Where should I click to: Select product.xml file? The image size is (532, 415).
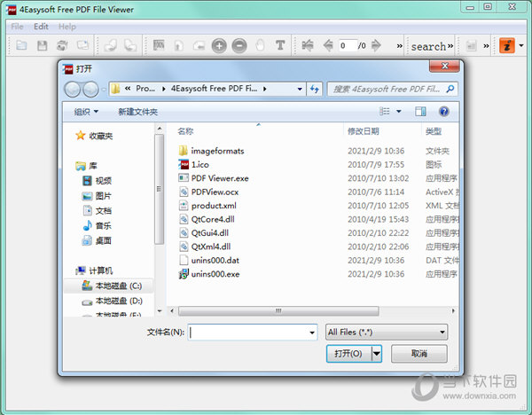pos(214,206)
